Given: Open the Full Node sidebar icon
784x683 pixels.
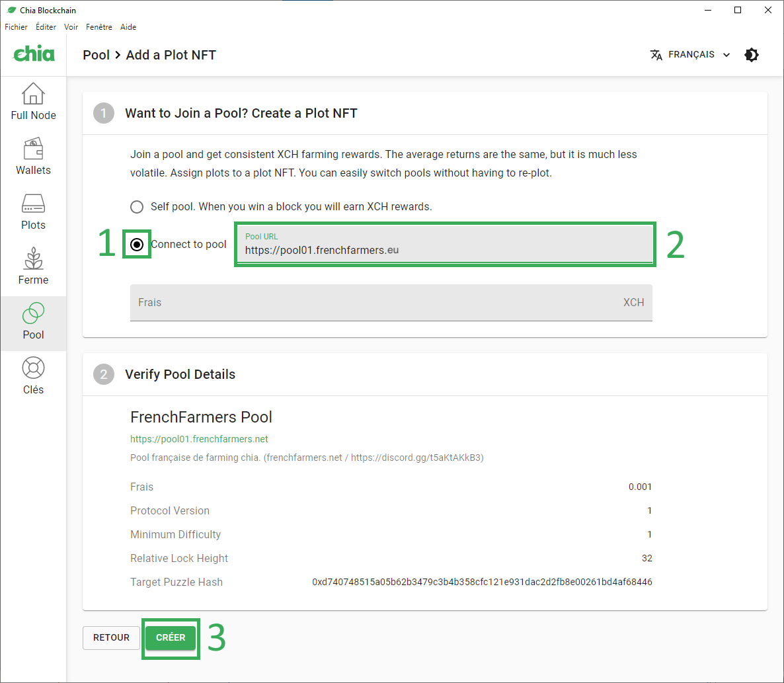Looking at the screenshot, I should (x=33, y=94).
